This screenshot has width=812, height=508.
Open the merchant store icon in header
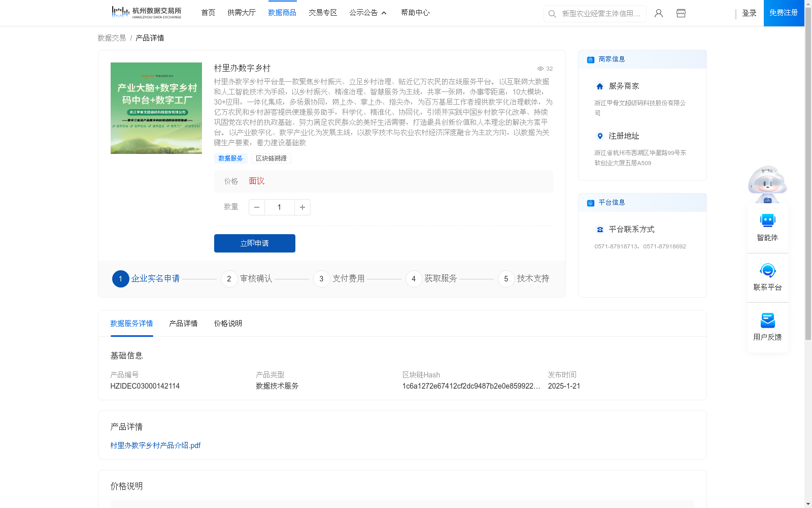pyautogui.click(x=681, y=13)
